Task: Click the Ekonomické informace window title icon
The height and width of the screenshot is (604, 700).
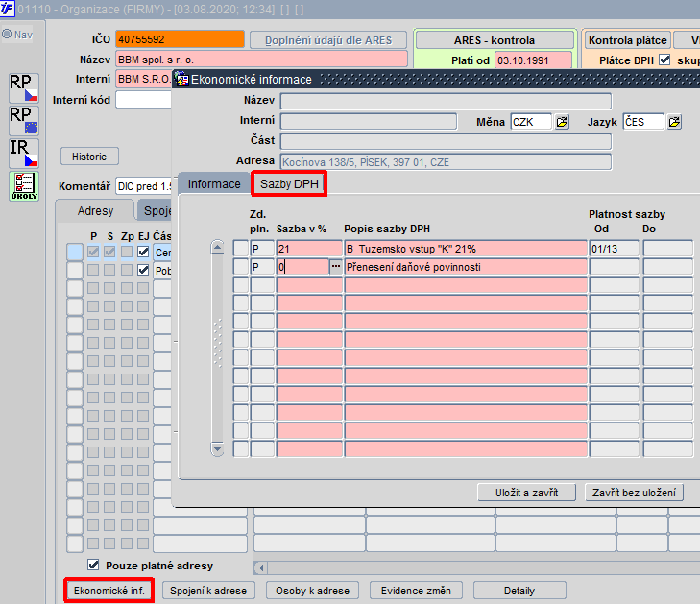Action: click(182, 80)
